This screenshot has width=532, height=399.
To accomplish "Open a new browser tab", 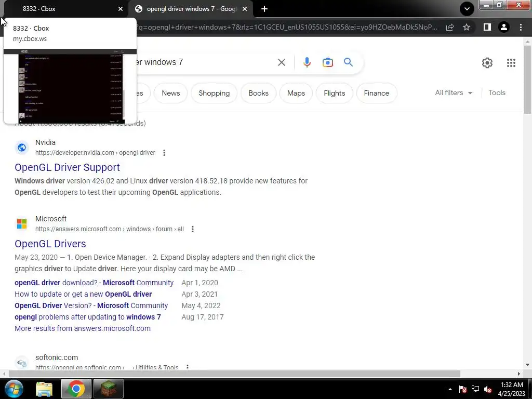I will pyautogui.click(x=264, y=9).
